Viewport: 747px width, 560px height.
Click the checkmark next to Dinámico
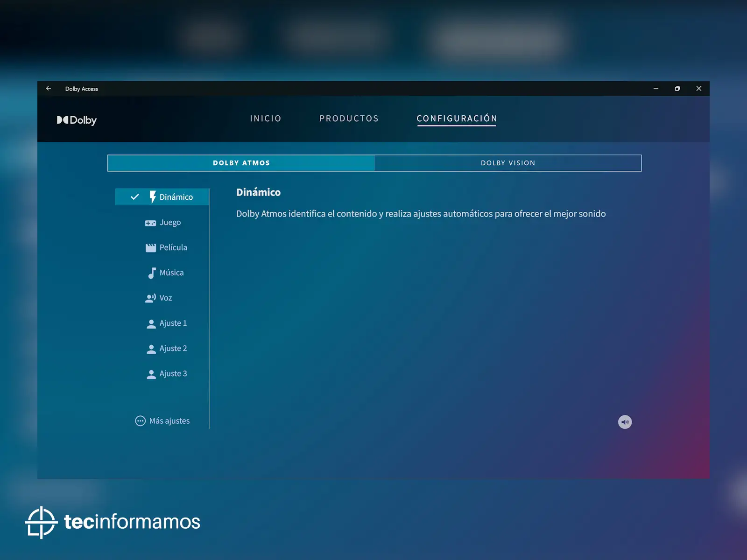pos(135,197)
